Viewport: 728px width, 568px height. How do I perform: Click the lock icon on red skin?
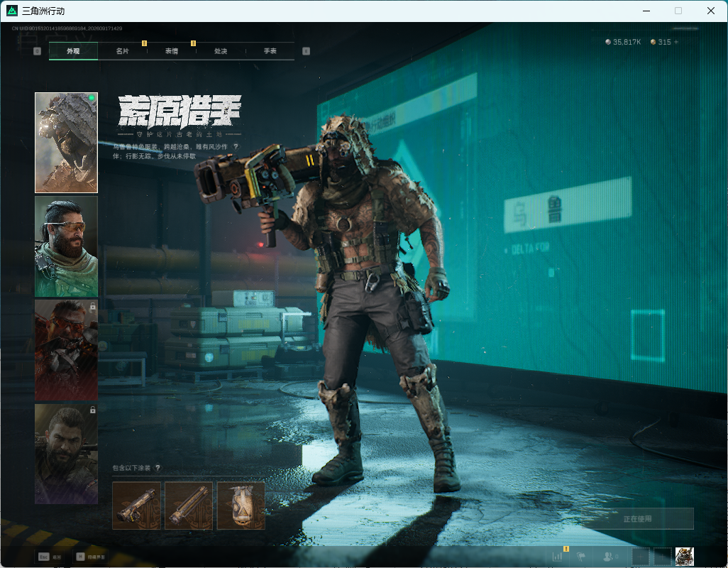92,307
